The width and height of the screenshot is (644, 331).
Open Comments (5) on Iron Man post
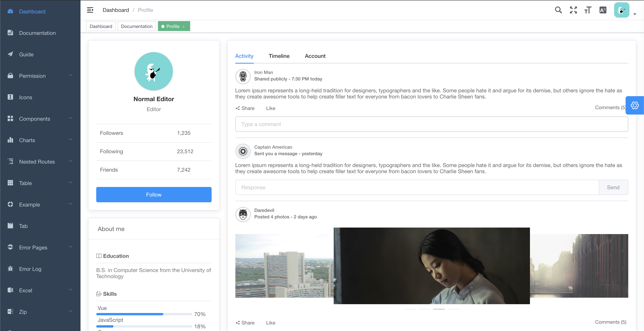tap(610, 107)
